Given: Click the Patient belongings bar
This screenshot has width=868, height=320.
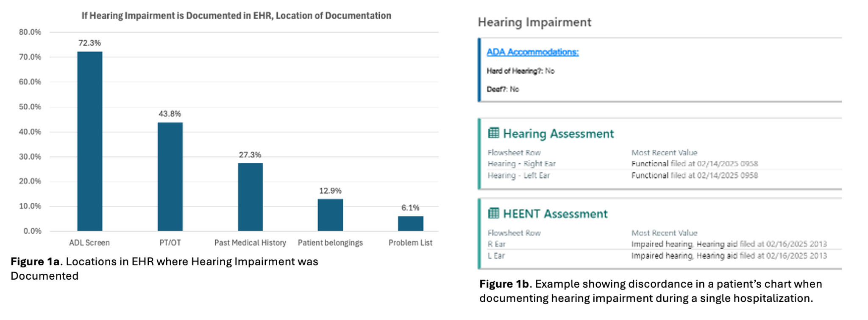Looking at the screenshot, I should pos(330,215).
